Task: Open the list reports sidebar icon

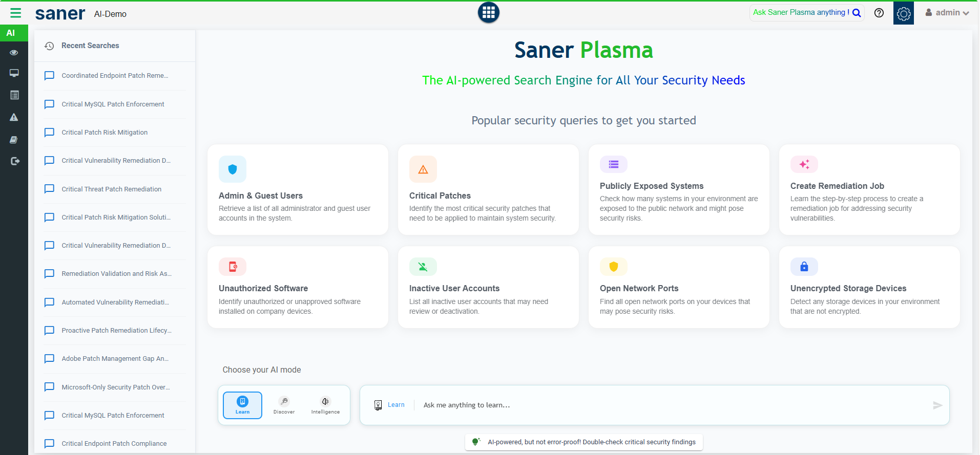Action: click(14, 95)
